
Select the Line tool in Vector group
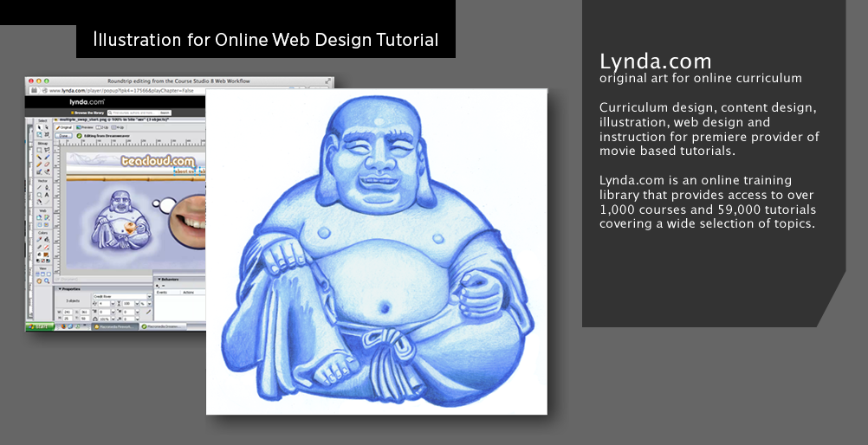pyautogui.click(x=39, y=188)
